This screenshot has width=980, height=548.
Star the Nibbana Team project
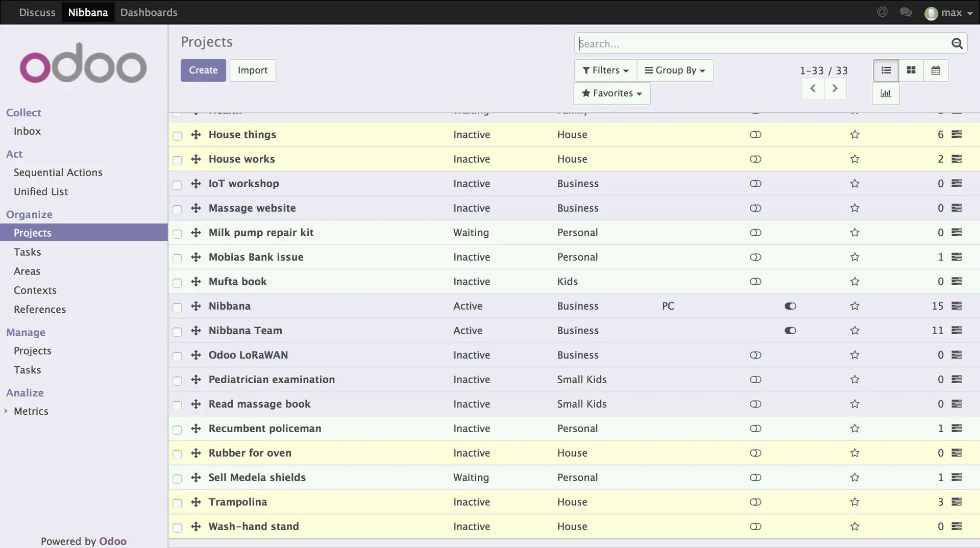[854, 331]
